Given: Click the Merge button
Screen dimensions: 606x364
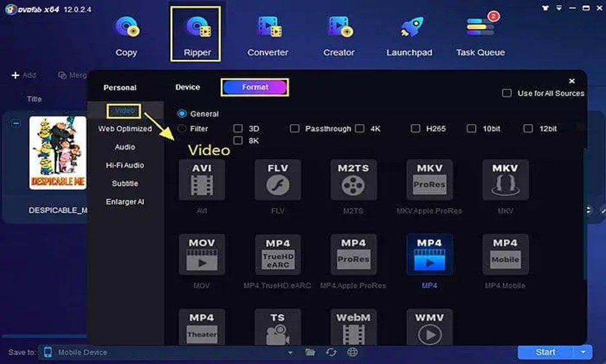Looking at the screenshot, I should (x=72, y=75).
